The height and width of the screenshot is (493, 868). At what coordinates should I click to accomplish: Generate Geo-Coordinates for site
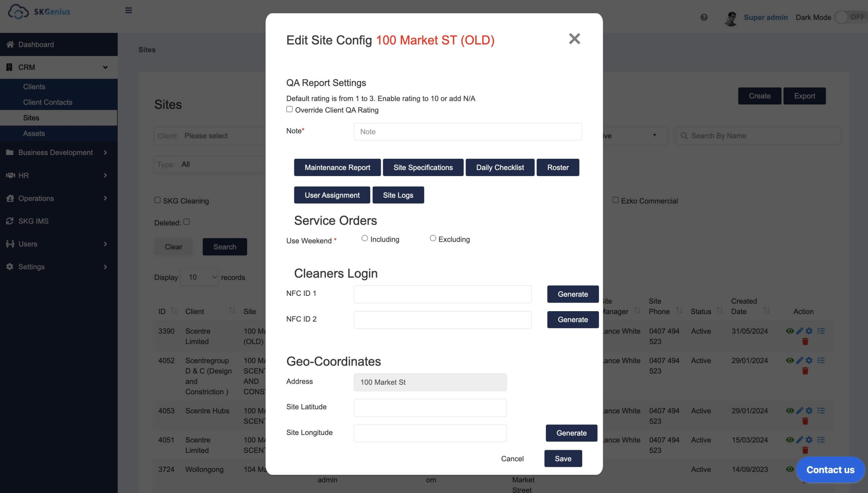tap(571, 432)
